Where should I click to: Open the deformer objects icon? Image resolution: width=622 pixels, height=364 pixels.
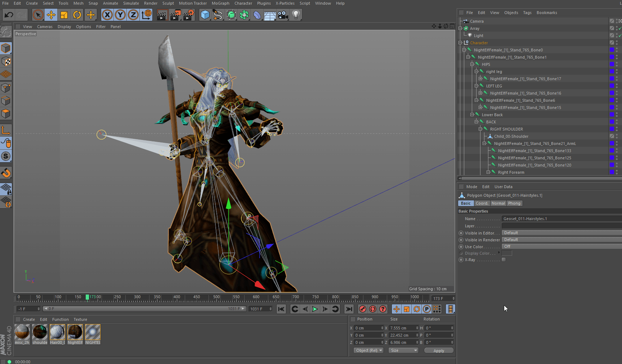click(257, 15)
